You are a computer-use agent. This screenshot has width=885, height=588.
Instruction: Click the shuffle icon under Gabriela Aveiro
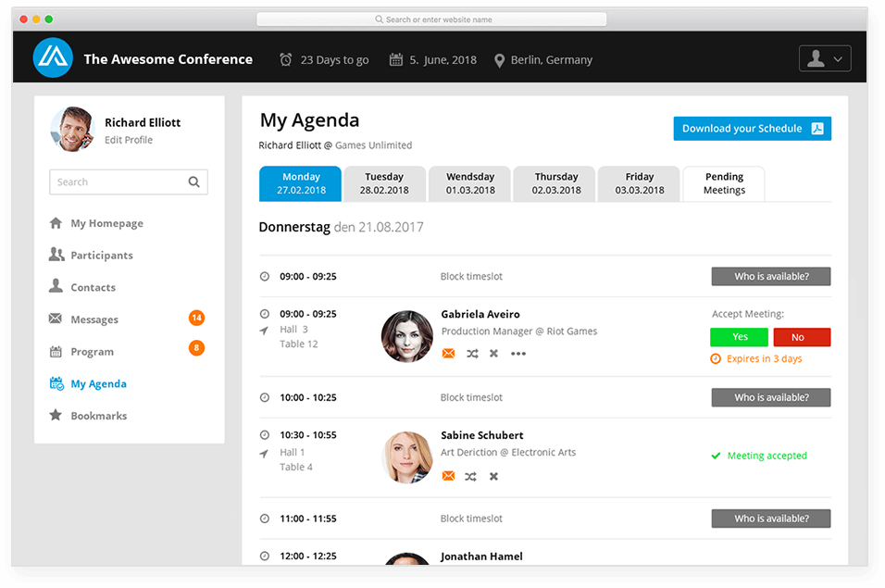472,354
